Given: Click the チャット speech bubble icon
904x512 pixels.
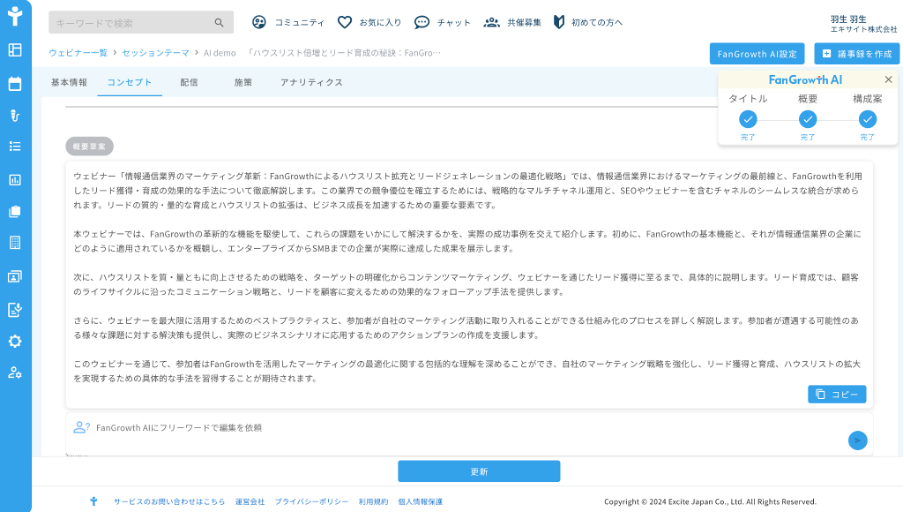Looking at the screenshot, I should (x=421, y=22).
